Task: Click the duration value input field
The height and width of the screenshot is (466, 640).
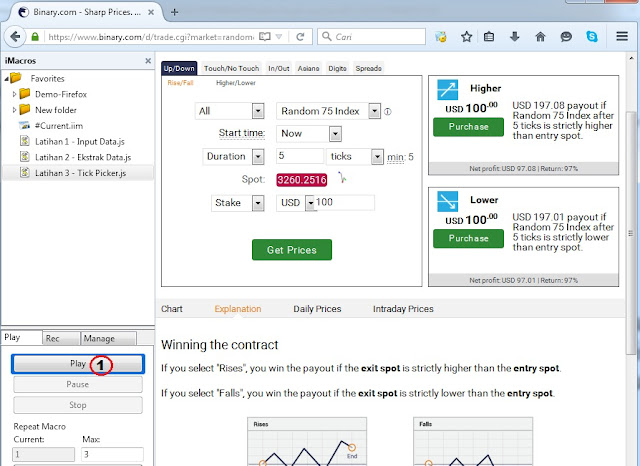Action: [x=300, y=156]
